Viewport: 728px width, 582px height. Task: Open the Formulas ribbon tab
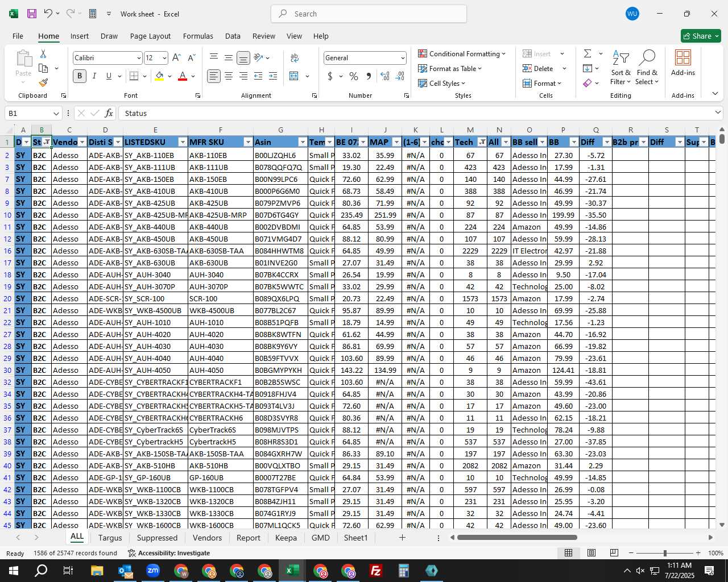198,36
